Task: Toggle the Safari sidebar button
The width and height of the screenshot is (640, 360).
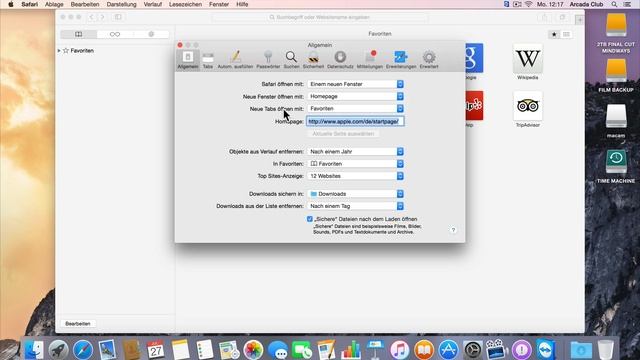Action: (118, 17)
